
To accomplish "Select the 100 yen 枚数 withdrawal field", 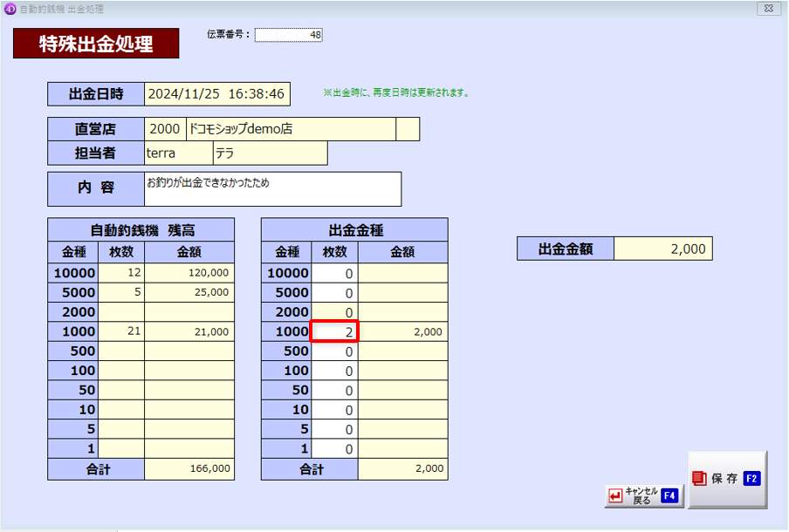I will tap(335, 371).
